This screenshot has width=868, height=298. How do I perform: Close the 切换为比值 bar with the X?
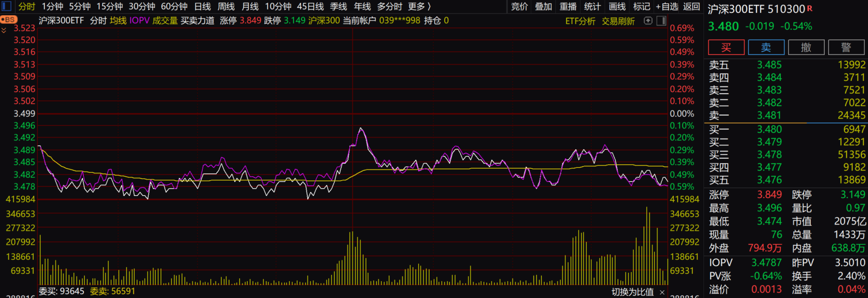[x=662, y=292]
